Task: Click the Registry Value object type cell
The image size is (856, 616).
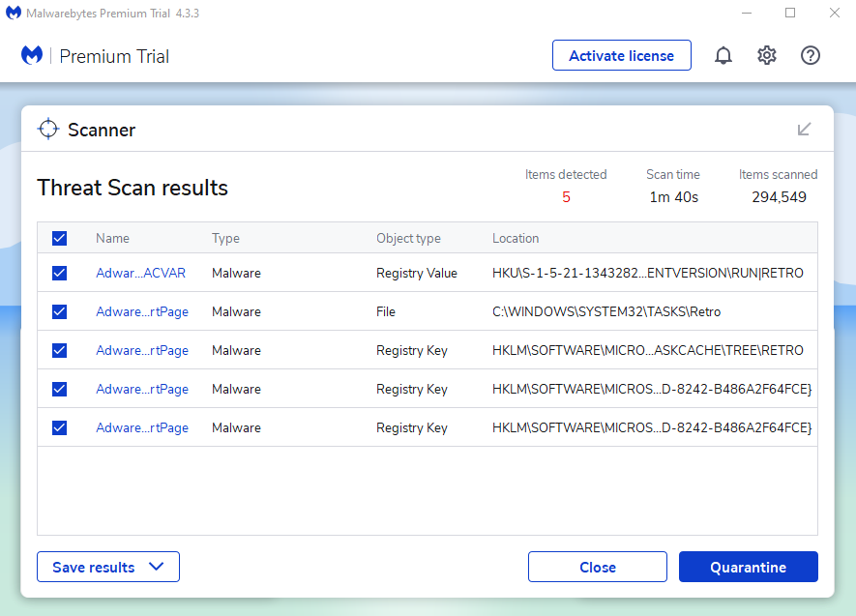Action: coord(417,273)
